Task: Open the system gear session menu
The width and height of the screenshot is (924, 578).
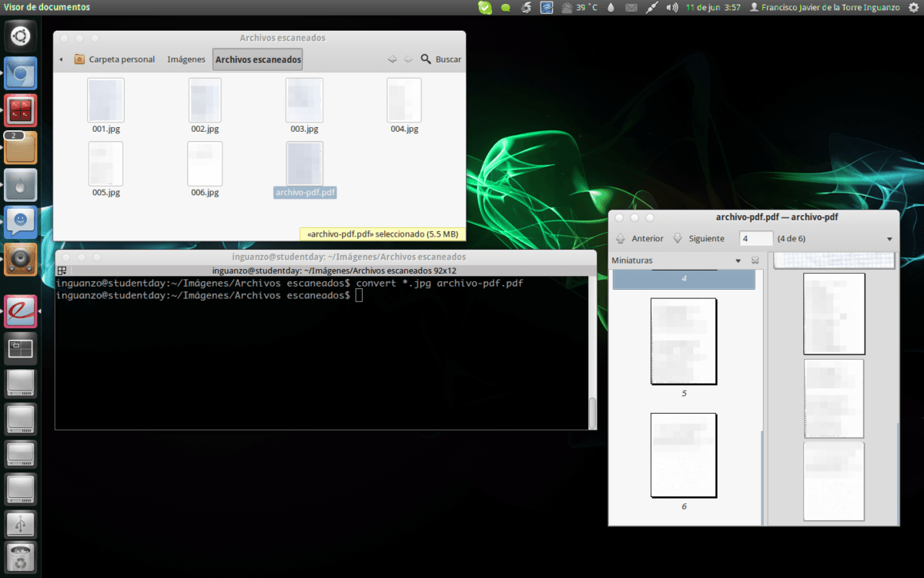Action: 914,8
